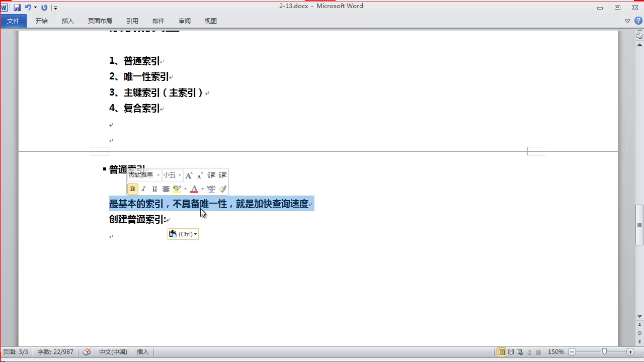The width and height of the screenshot is (644, 362).
Task: Open the 引用 ribbon tab
Action: 132,21
